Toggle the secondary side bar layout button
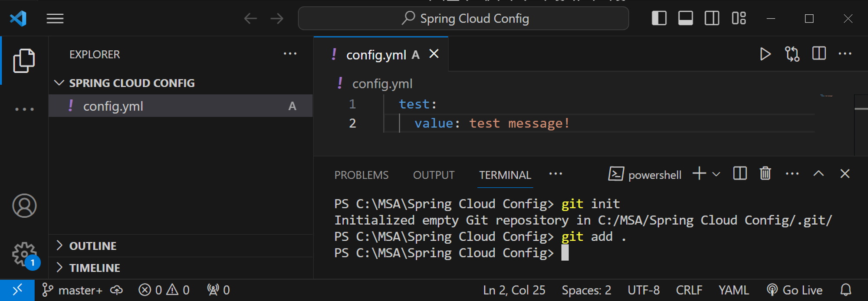 (x=712, y=19)
